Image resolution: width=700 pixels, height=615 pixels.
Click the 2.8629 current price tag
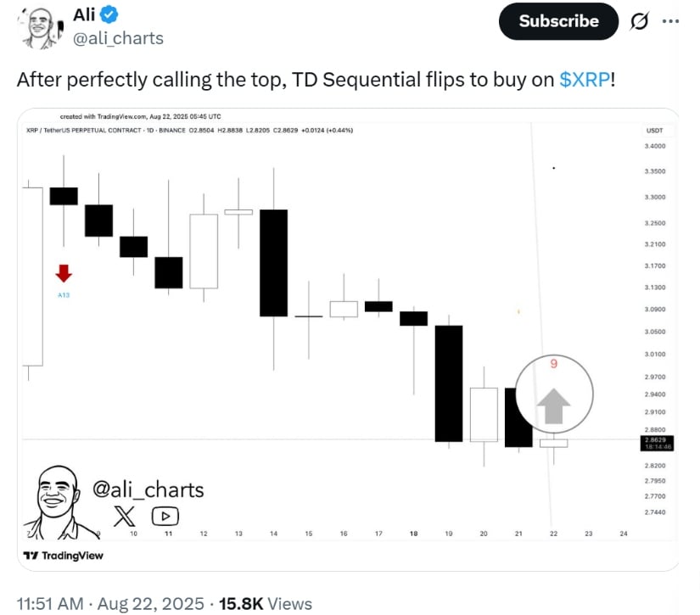point(657,443)
